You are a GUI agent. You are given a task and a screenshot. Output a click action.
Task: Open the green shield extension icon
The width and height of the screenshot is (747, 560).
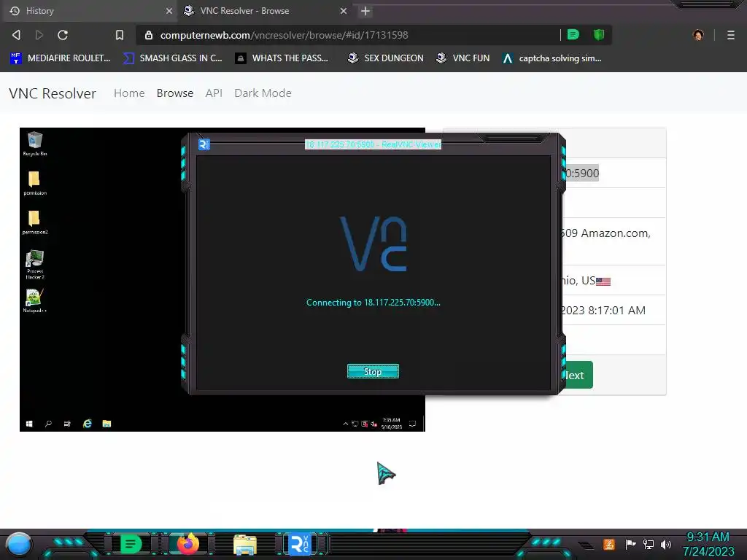599,35
